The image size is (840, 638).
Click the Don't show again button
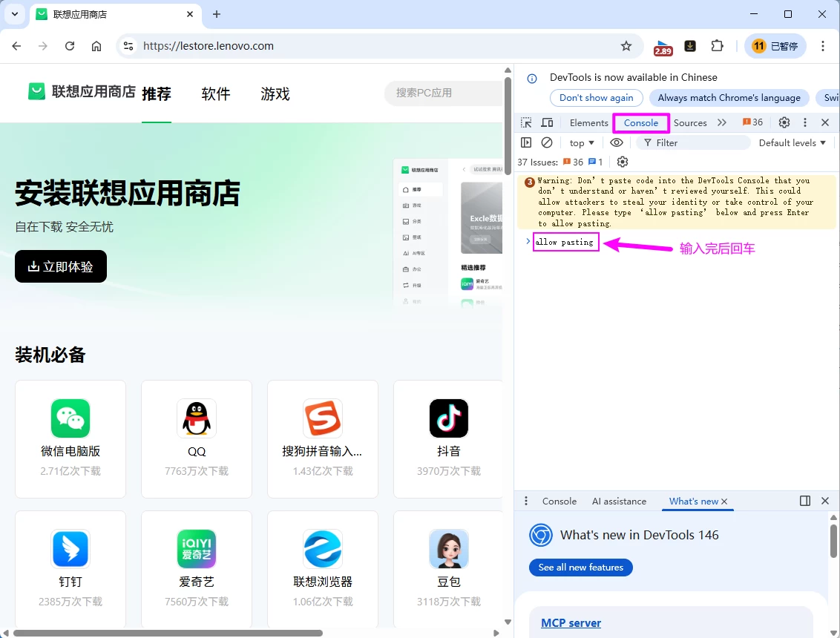(597, 97)
